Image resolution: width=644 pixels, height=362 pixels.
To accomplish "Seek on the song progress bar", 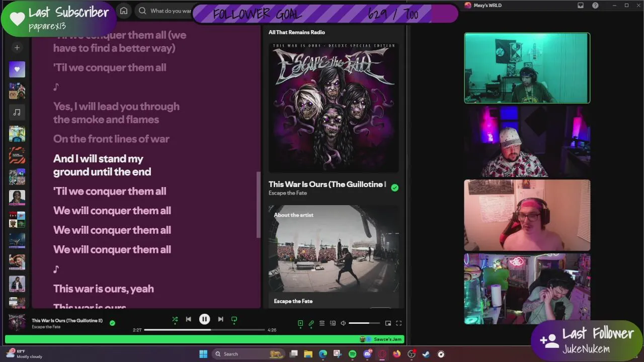I will [204, 330].
